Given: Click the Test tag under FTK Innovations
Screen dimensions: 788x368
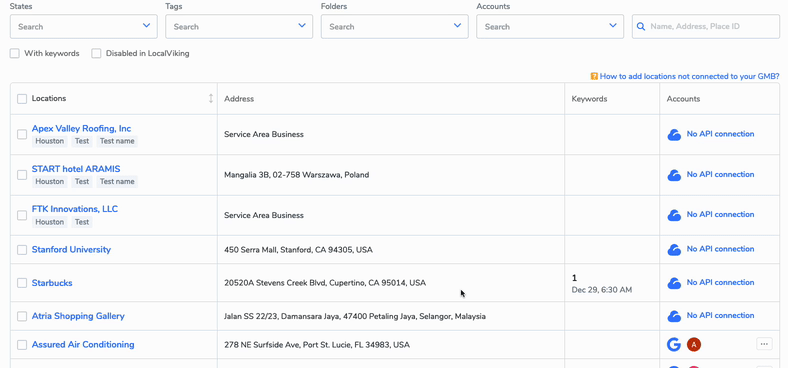Looking at the screenshot, I should coord(82,222).
